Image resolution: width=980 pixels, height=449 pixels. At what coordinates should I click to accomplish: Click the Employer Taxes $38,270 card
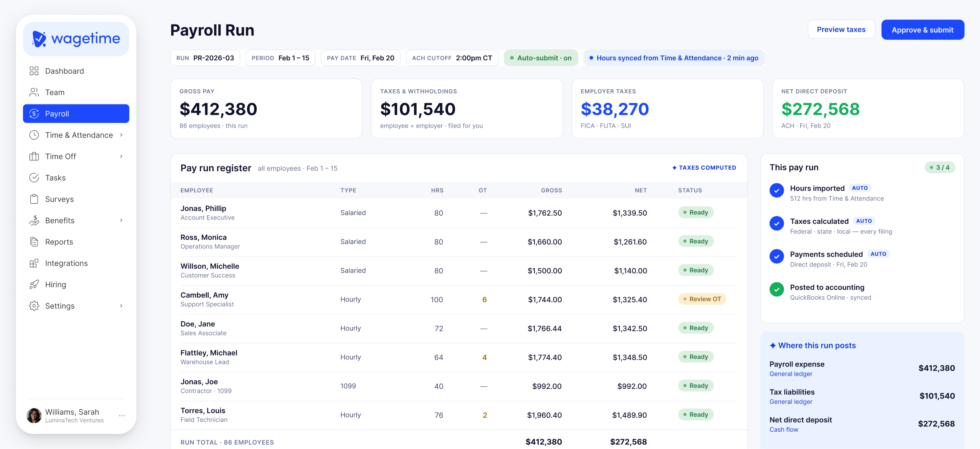[667, 108]
